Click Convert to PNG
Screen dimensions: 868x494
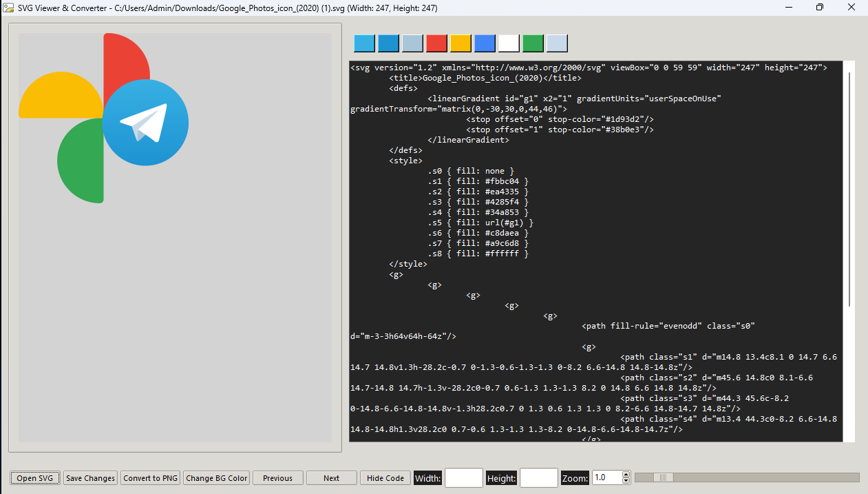pyautogui.click(x=151, y=478)
